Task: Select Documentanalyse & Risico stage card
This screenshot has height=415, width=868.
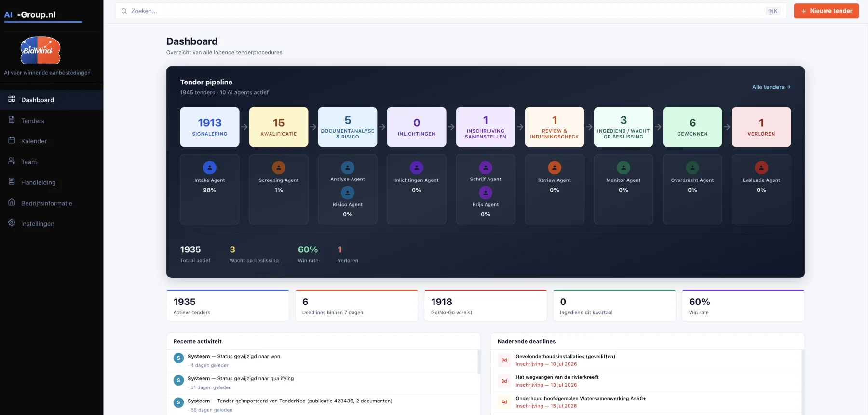Action: pyautogui.click(x=348, y=127)
